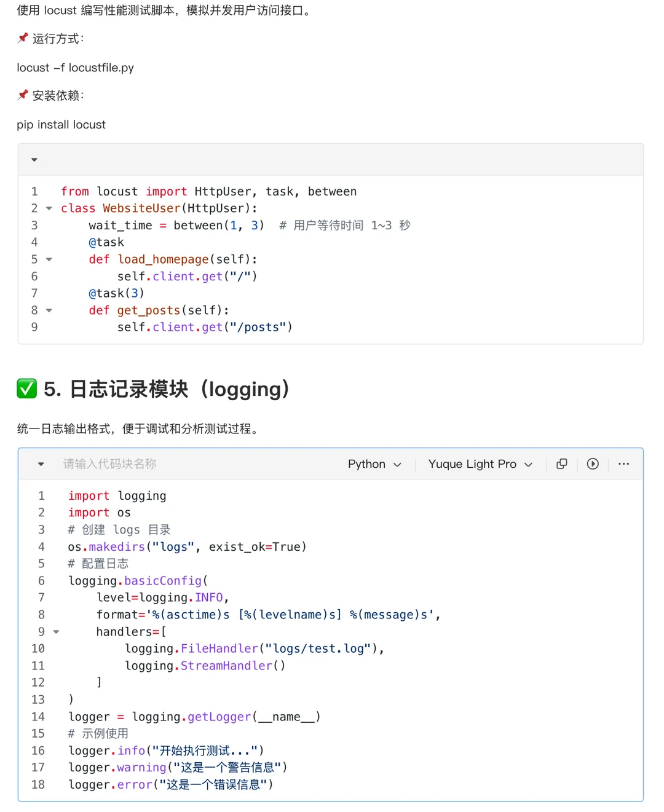
Task: Fold the WebsiteUser class definition
Action: coord(49,208)
